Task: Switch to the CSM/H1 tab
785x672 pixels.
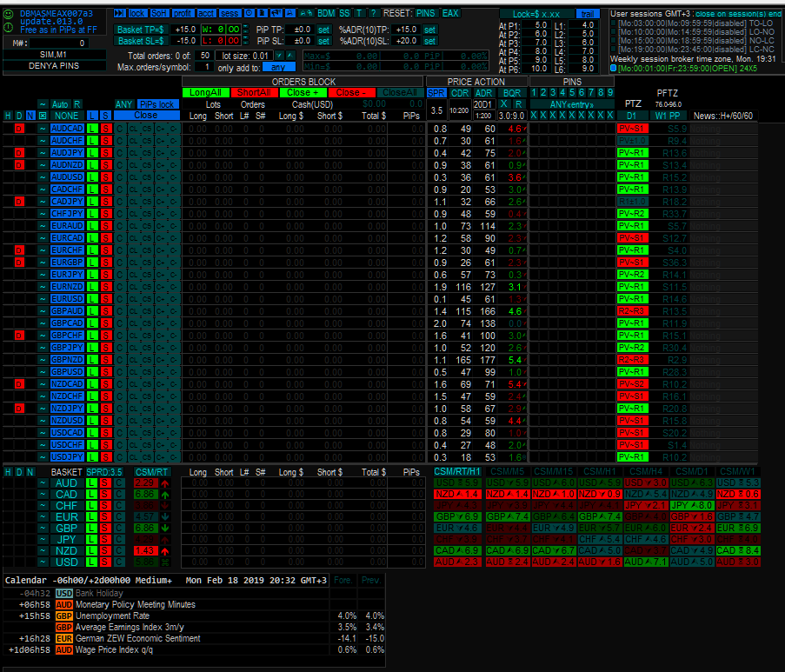Action: pyautogui.click(x=599, y=472)
